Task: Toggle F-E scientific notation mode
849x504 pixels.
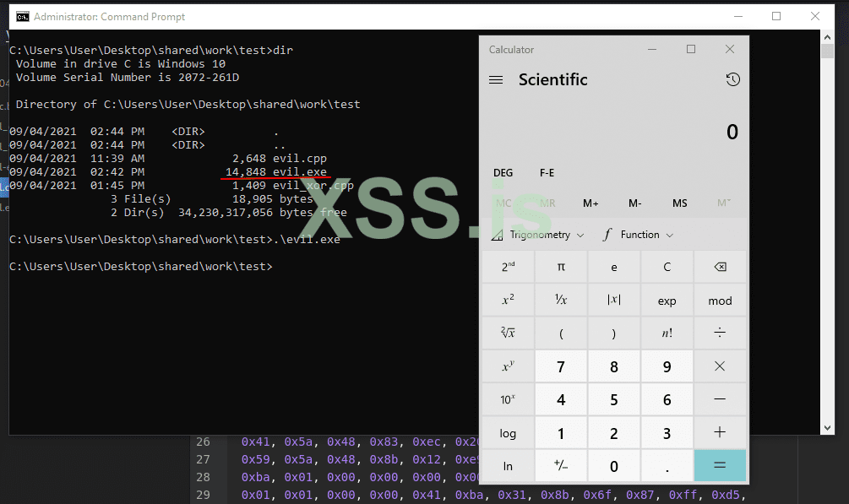Action: click(547, 173)
